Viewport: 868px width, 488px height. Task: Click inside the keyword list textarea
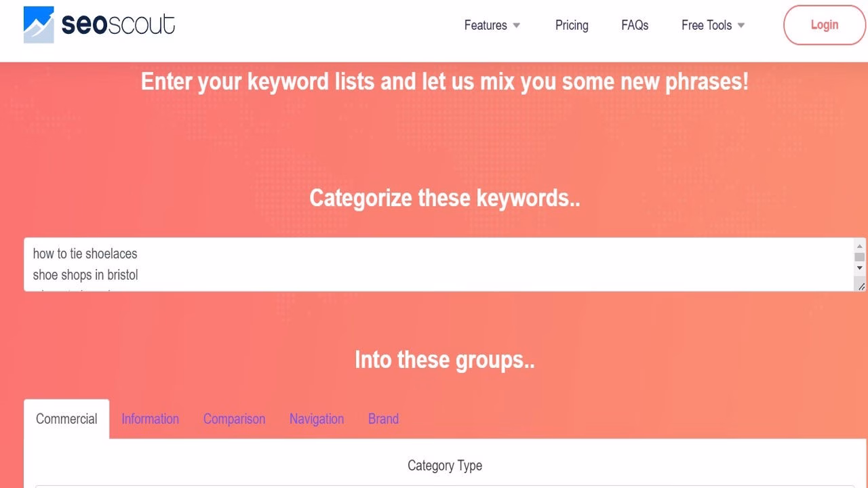coord(407,264)
